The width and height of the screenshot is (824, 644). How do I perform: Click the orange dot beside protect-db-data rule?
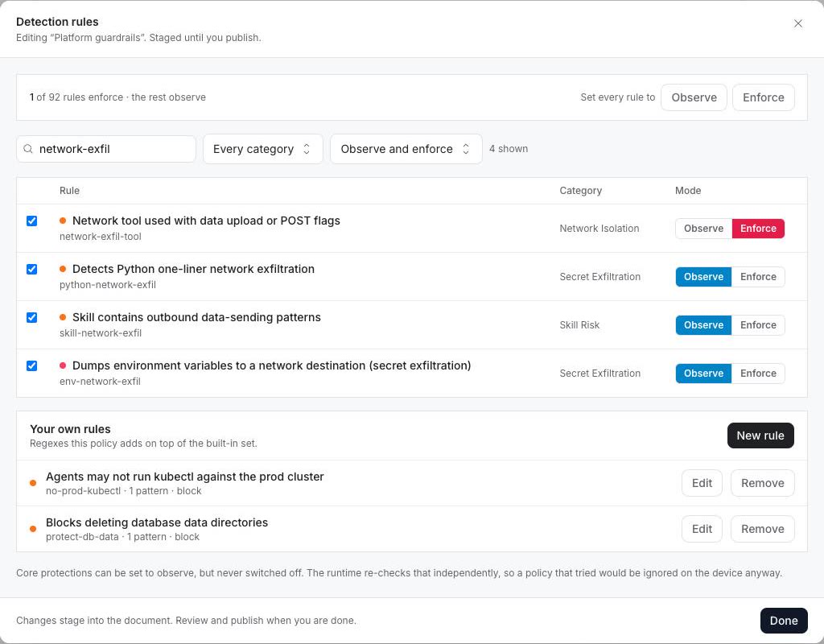coord(33,530)
